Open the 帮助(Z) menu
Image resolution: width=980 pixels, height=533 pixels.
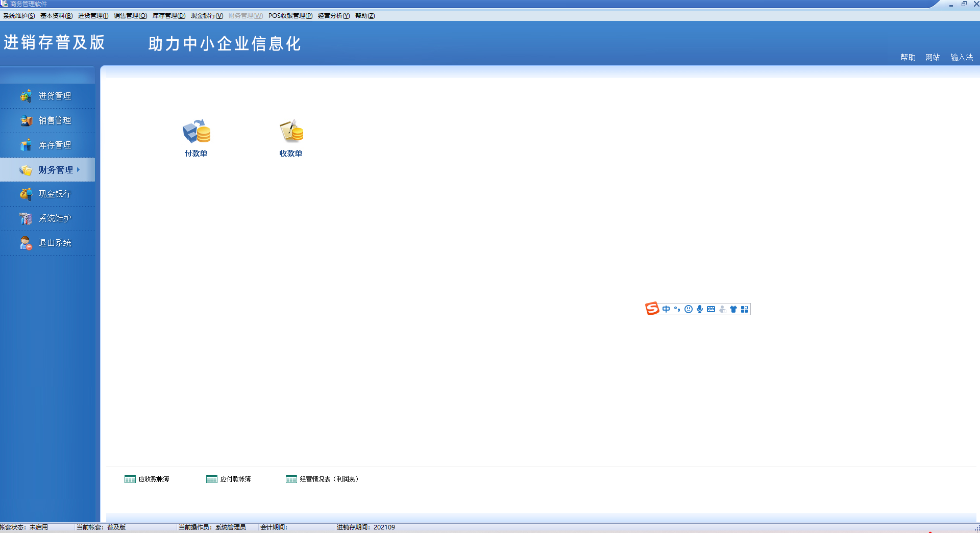tap(365, 16)
